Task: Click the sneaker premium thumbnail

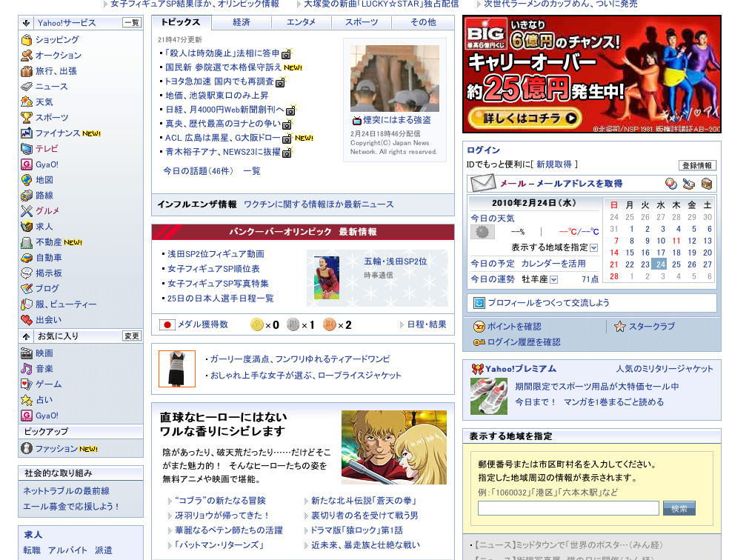Action: click(489, 396)
